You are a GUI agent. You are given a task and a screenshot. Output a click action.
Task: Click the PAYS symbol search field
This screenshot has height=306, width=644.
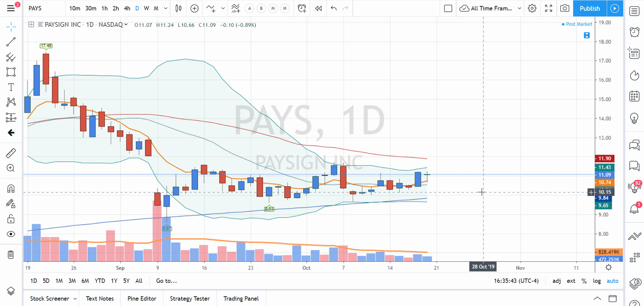(x=45, y=8)
